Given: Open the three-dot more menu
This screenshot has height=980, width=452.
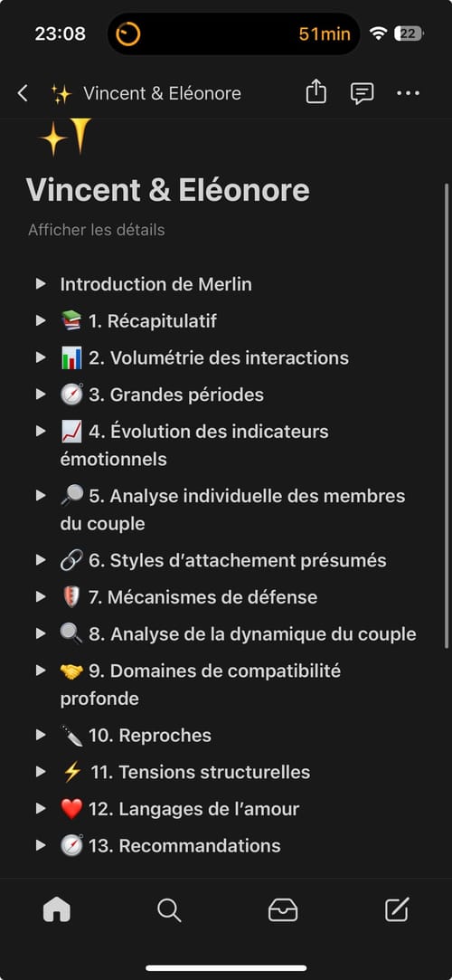Looking at the screenshot, I should (409, 94).
